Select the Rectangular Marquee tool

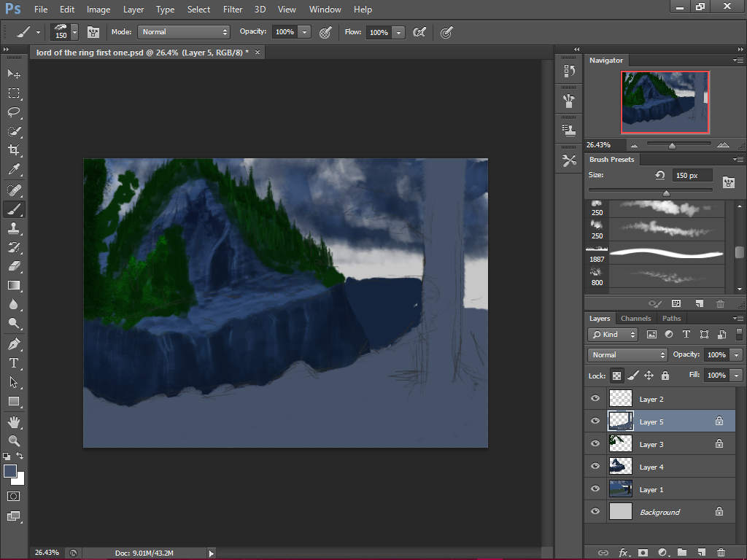tap(14, 93)
